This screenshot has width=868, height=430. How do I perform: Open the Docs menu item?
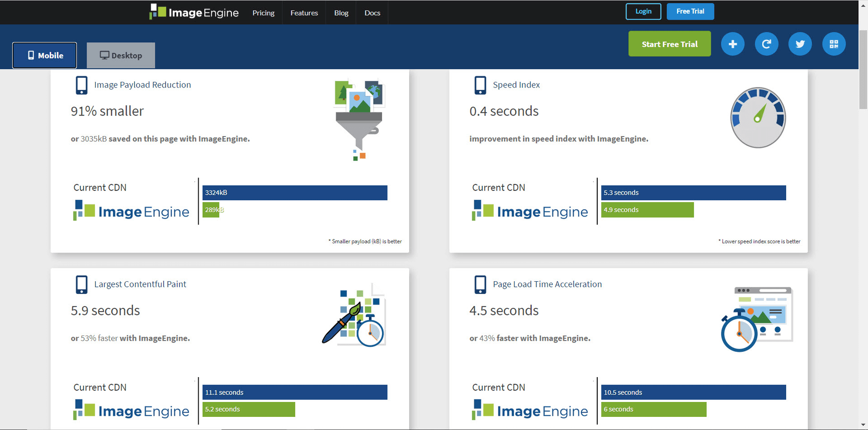pyautogui.click(x=372, y=13)
